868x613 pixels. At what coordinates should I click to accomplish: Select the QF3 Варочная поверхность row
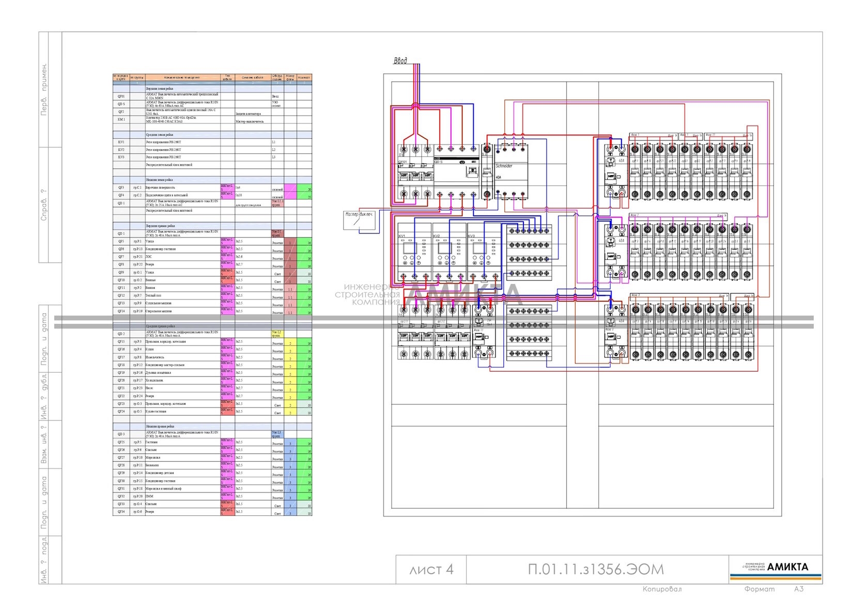point(212,188)
